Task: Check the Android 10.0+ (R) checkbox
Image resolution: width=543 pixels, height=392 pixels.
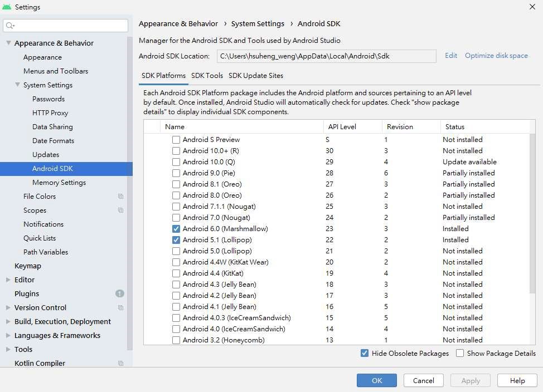Action: 176,151
